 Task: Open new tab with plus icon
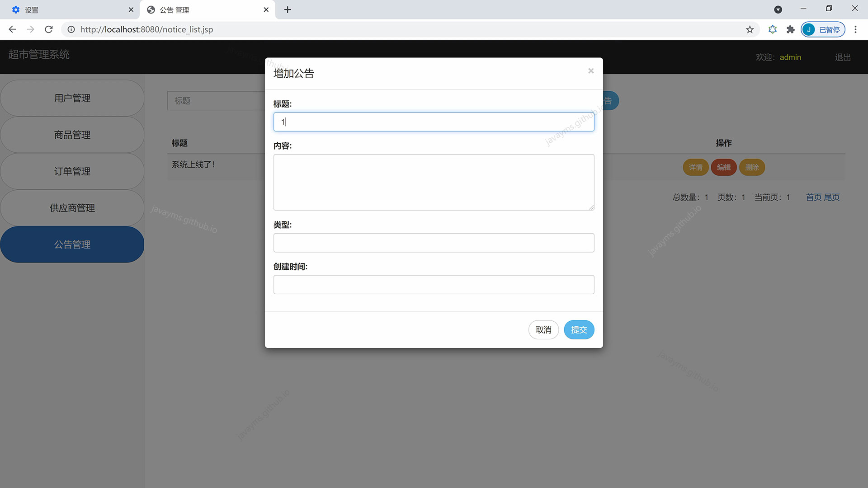coord(288,9)
